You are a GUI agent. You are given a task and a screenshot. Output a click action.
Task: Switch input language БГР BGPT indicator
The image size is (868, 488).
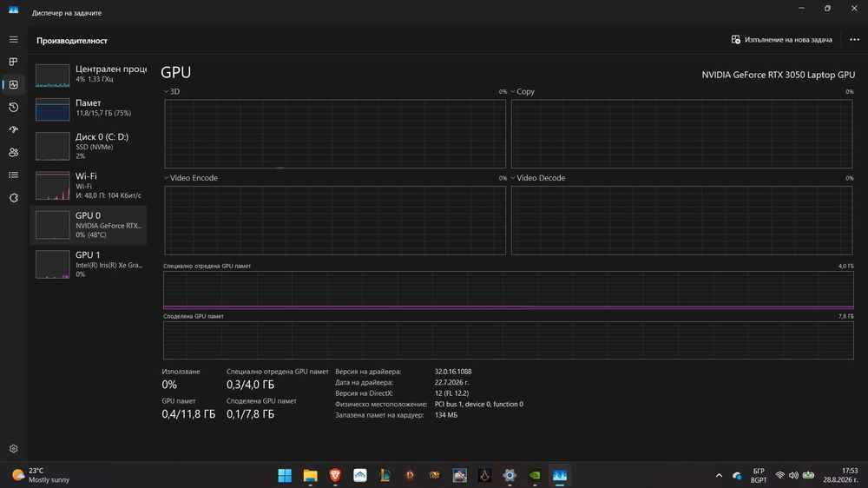759,475
